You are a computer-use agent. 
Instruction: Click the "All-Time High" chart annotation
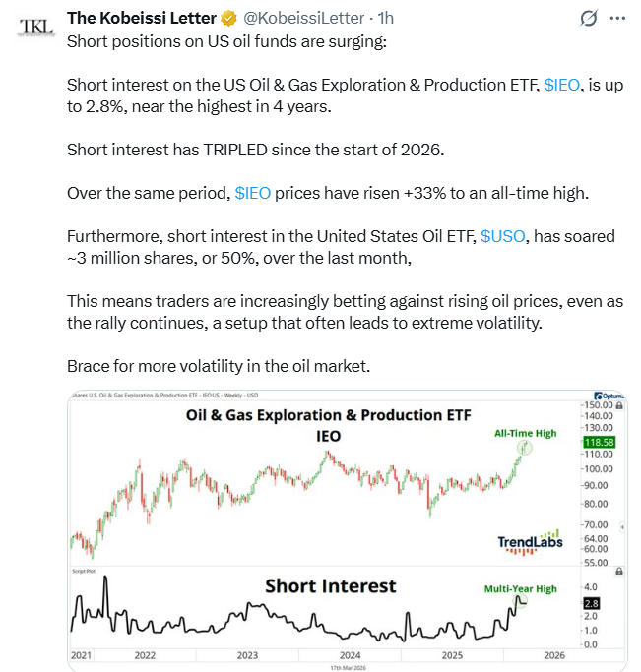(525, 431)
